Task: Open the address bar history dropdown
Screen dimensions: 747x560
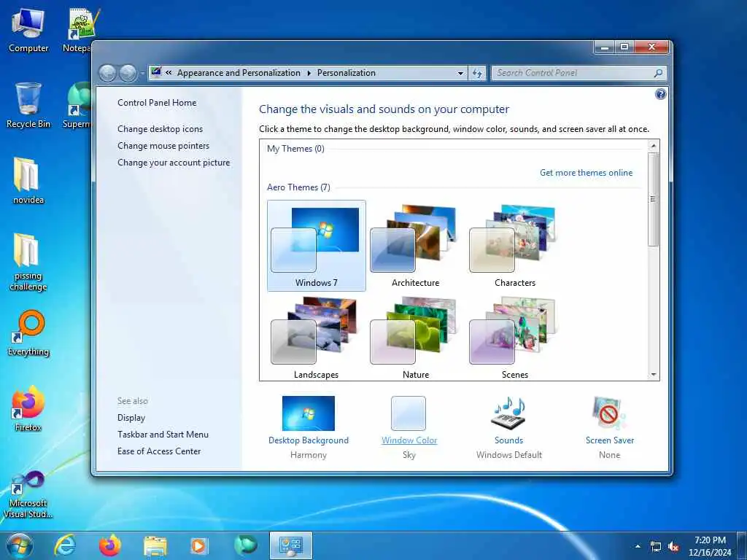Action: click(461, 74)
